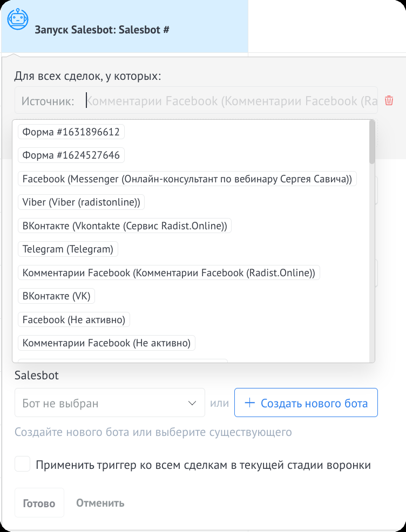The height and width of the screenshot is (532, 406).
Task: Open the 'Бот не выбран' dropdown
Action: click(x=110, y=403)
